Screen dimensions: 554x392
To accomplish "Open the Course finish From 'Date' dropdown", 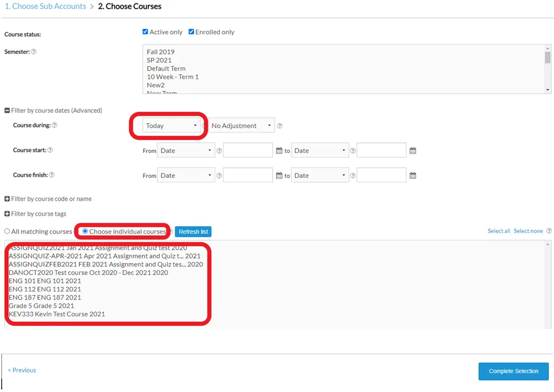I will point(186,176).
